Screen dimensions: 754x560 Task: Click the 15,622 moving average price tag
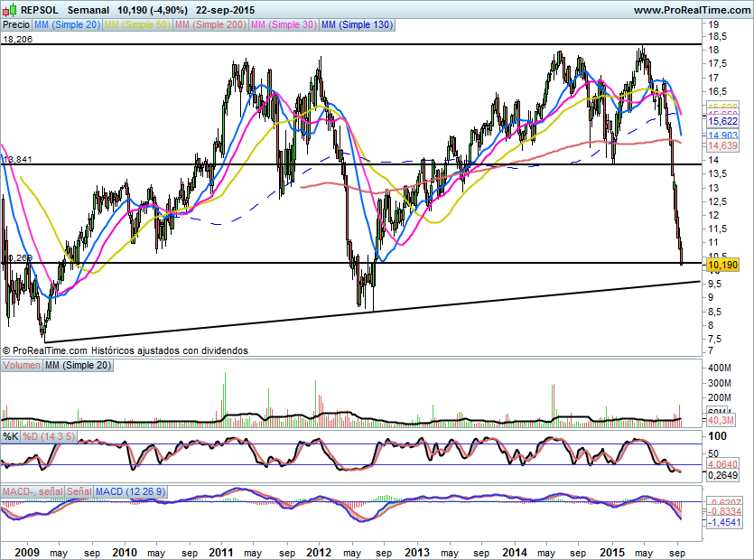click(722, 121)
